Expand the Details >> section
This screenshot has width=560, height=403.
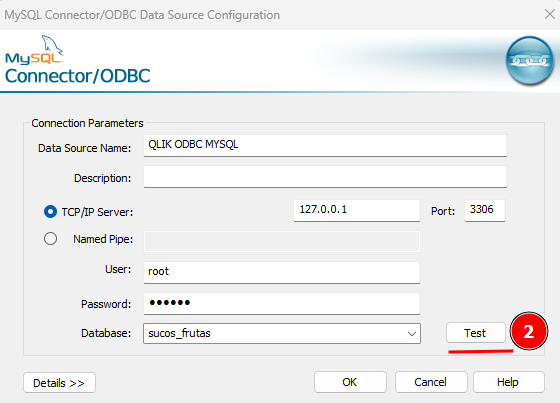click(x=59, y=383)
